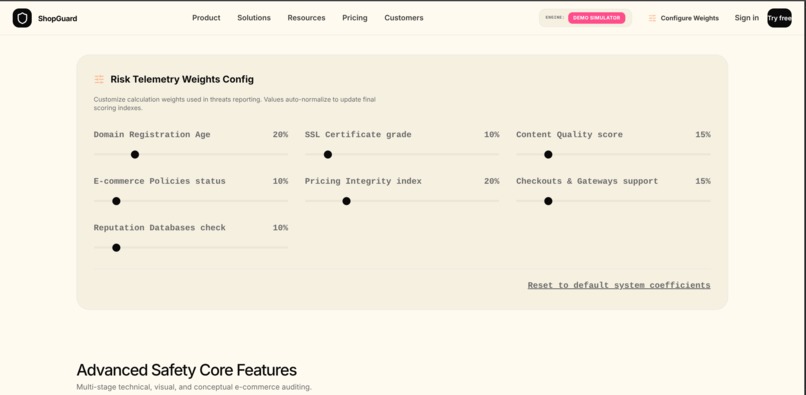Click the Sign in link
Image resolution: width=806 pixels, height=395 pixels.
[746, 18]
